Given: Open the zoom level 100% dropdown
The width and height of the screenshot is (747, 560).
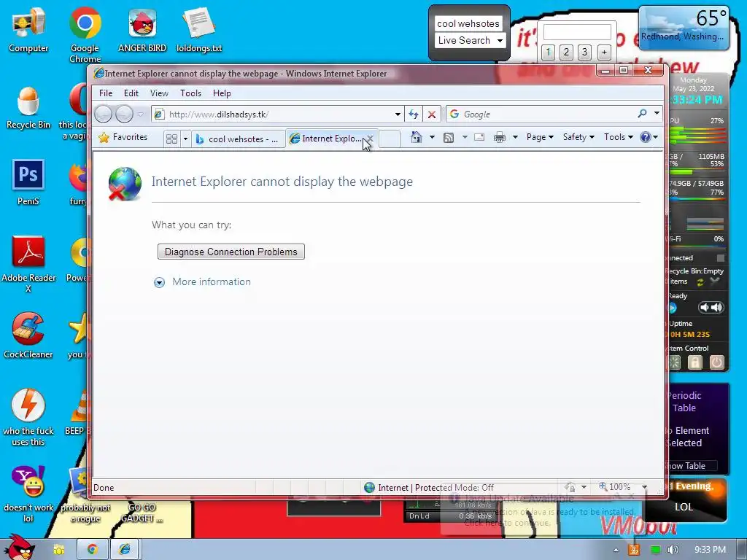Looking at the screenshot, I should (645, 487).
